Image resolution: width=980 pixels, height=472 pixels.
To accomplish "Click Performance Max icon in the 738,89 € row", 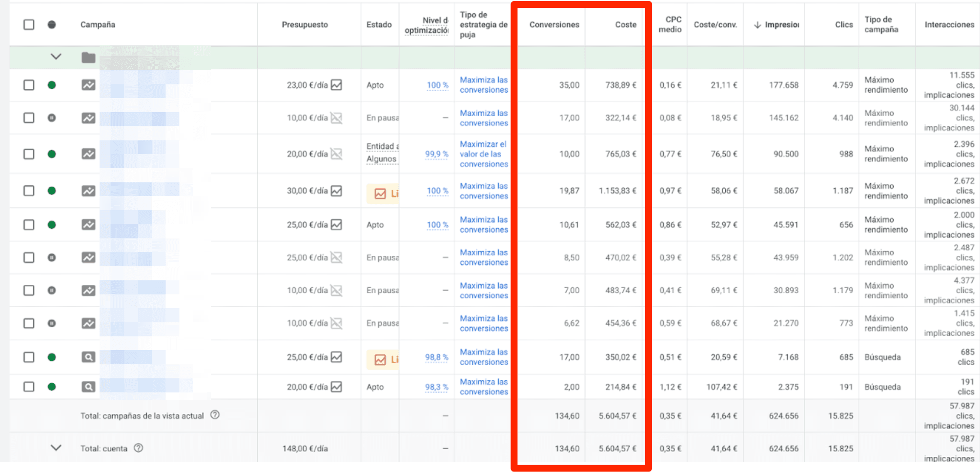I will click(88, 85).
